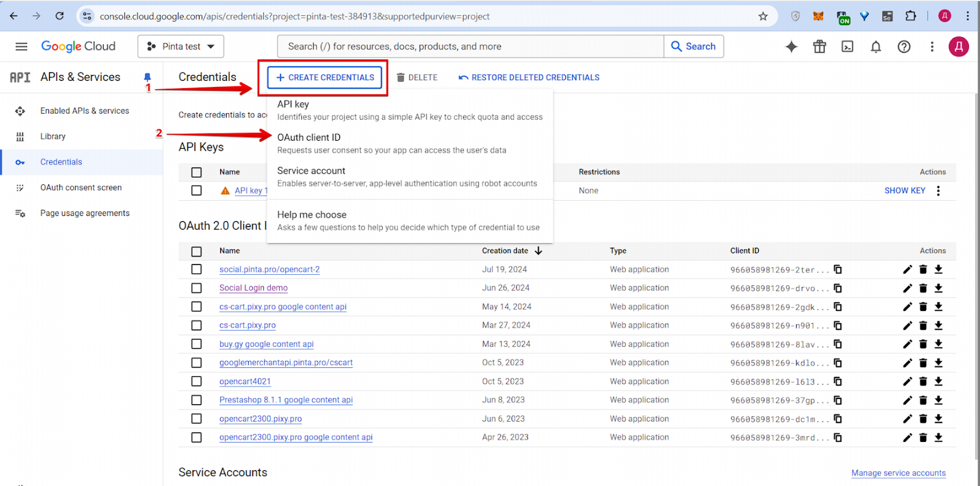Check the API key 1 row checkbox
Screen dimensions: 980x486
click(x=197, y=191)
